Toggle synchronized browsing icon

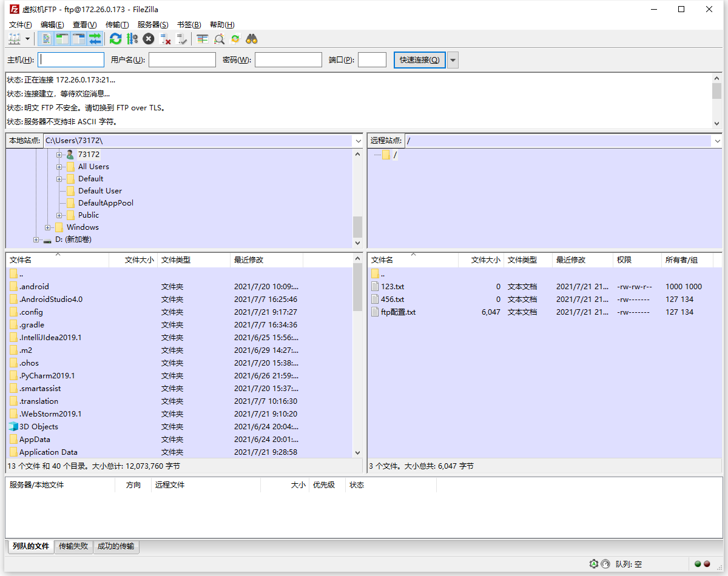[235, 39]
